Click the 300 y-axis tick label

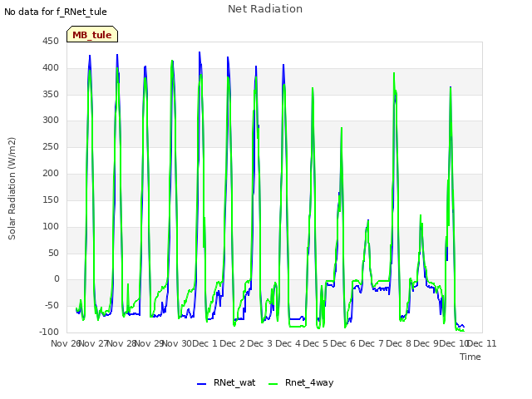[x=51, y=120]
